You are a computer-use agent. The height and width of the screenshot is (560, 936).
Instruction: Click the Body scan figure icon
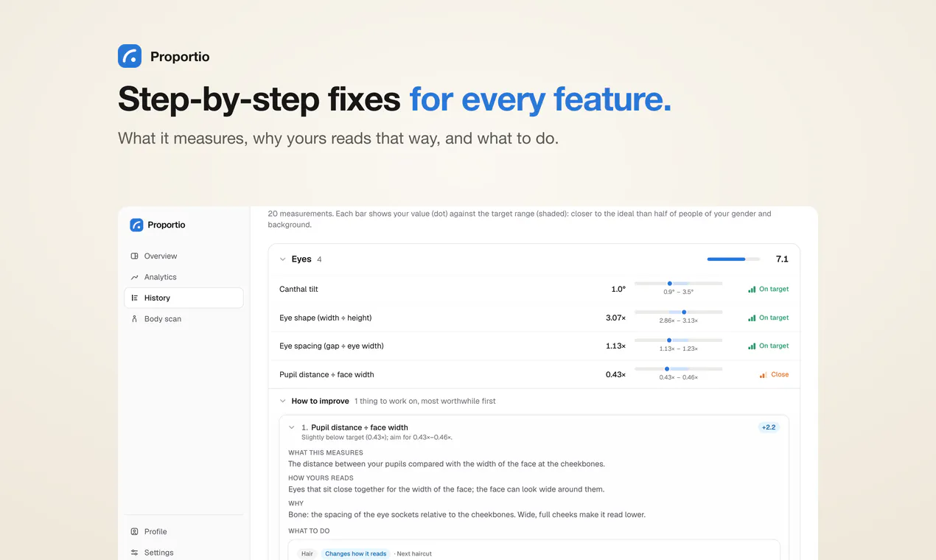click(134, 319)
